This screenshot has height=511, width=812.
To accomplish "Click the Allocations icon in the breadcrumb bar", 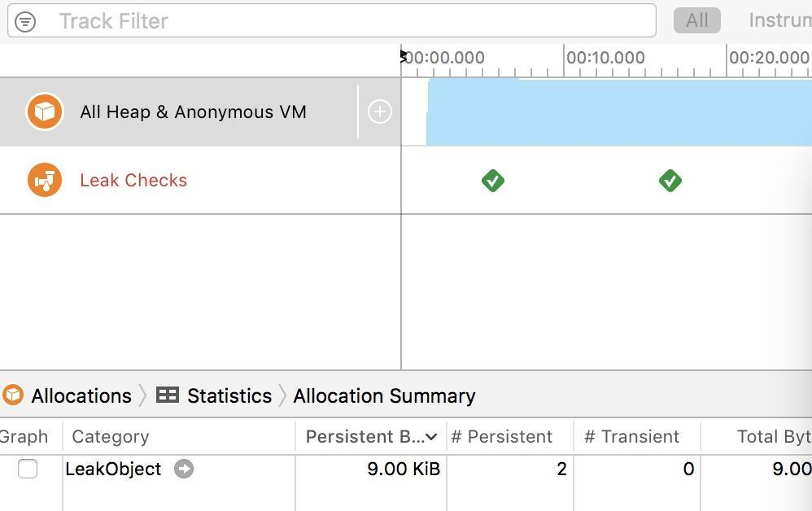I will pyautogui.click(x=13, y=395).
